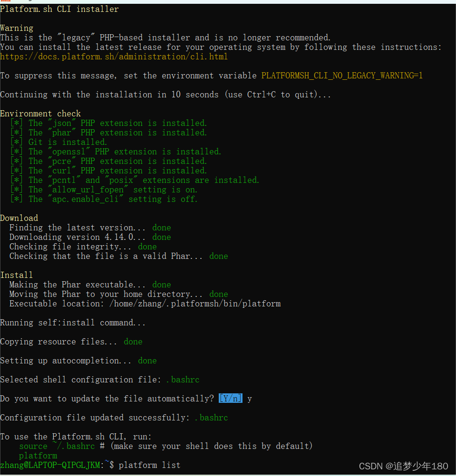Click the 'You can install the latest release' line
Screen dimensions: 456x476
click(x=221, y=47)
